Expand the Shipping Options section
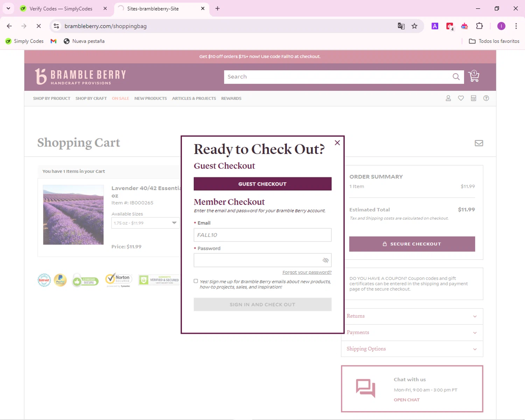Image resolution: width=525 pixels, height=420 pixels. (x=412, y=349)
